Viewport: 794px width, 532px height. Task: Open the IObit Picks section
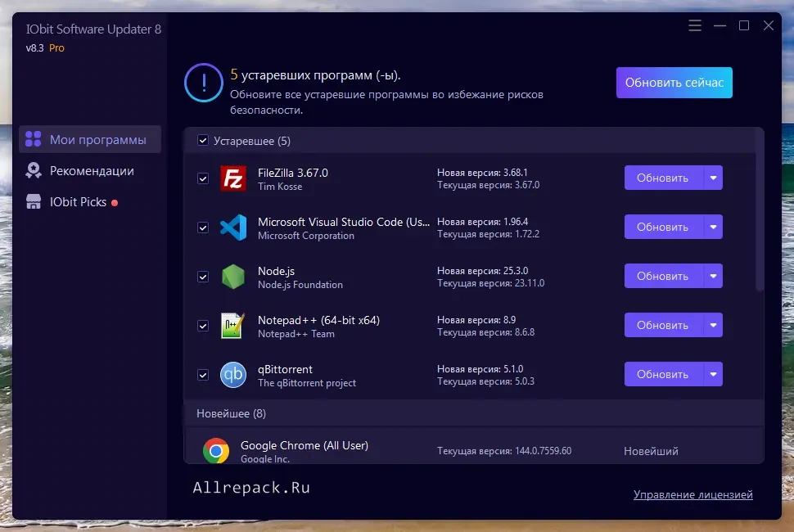tap(90, 202)
